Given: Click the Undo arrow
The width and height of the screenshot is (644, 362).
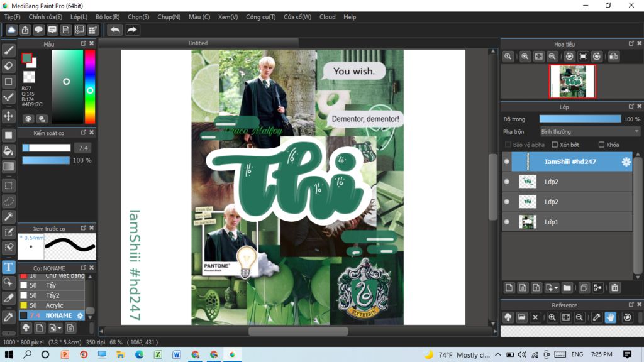Looking at the screenshot, I should coord(115,30).
